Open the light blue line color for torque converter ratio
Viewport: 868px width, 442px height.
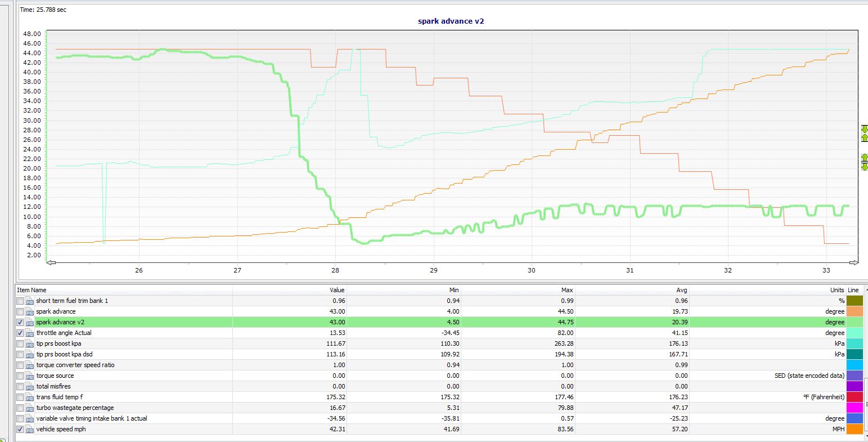click(854, 365)
